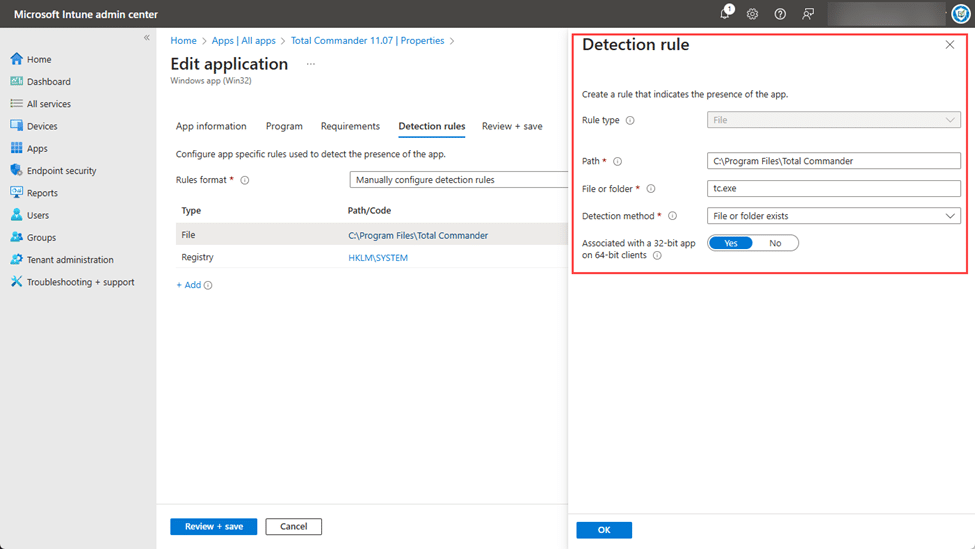
Task: Open the HKLM\SYSTEM registry rule link
Action: (x=378, y=258)
